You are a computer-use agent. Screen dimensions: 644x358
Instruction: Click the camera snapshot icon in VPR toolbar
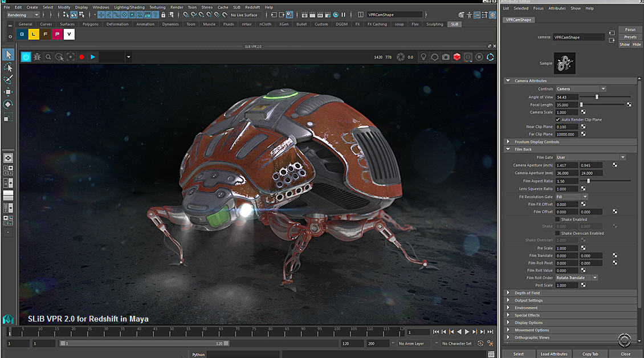[446, 57]
